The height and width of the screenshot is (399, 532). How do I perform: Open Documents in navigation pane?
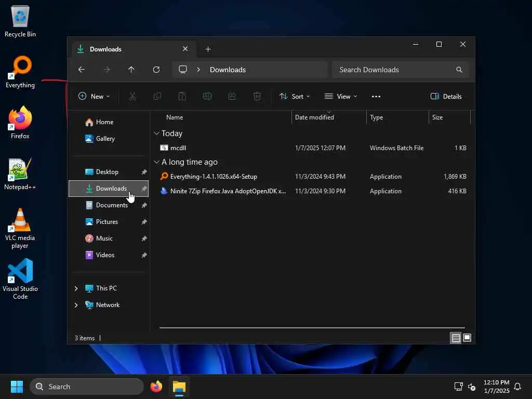point(109,205)
